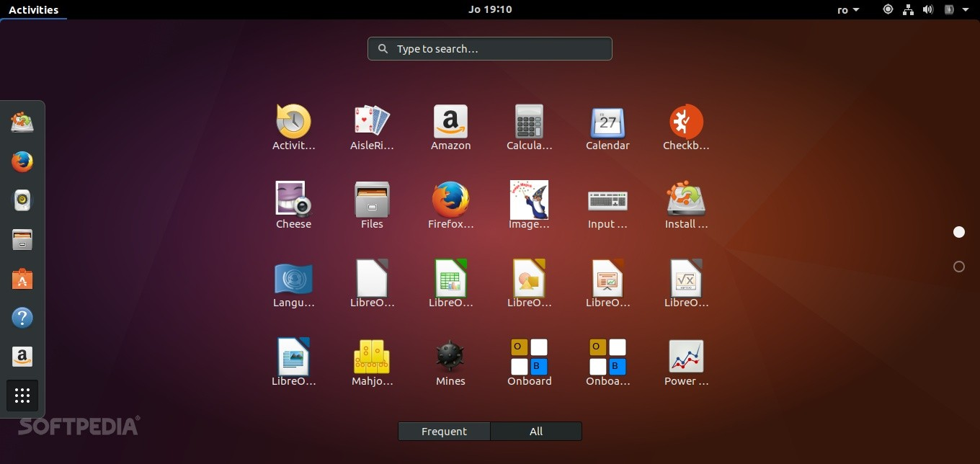Image resolution: width=980 pixels, height=464 pixels.
Task: Open the system menu arrow at top right
Action: [966, 9]
